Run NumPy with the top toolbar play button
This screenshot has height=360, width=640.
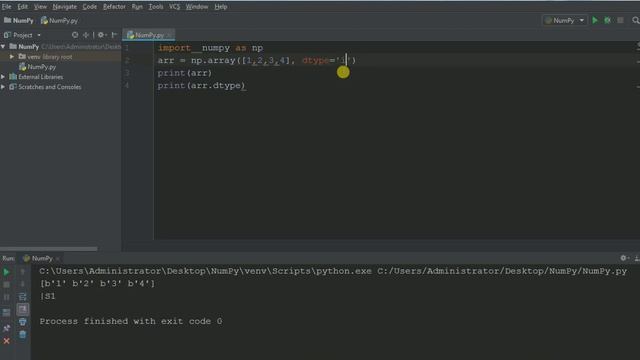coord(595,20)
